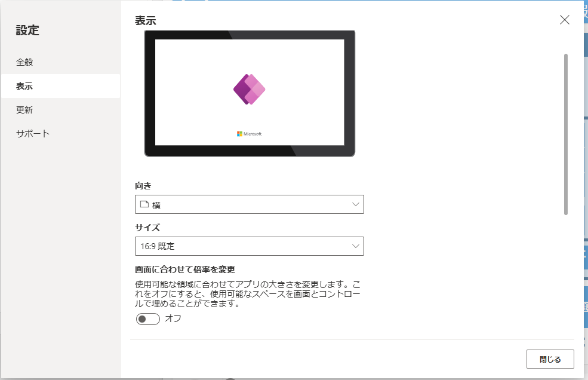Toggle the 画面に合わせて倍率を変更 switch
Screen dimensions: 588x380
click(x=148, y=319)
